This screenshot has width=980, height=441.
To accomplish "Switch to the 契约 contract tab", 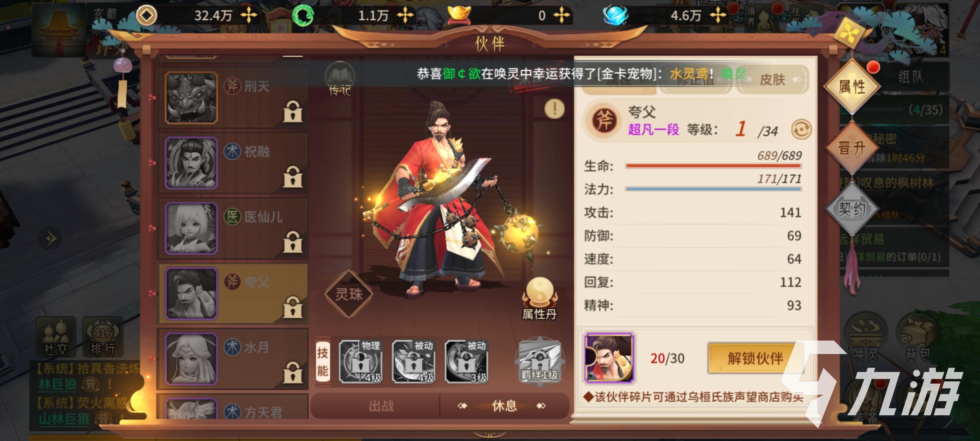I will click(x=852, y=209).
